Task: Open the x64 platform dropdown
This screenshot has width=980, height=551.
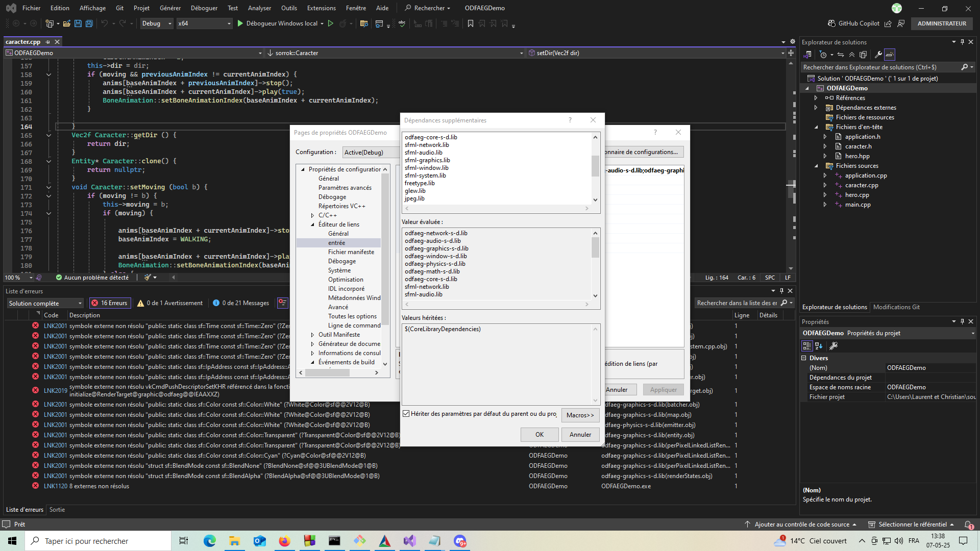Action: coord(204,23)
